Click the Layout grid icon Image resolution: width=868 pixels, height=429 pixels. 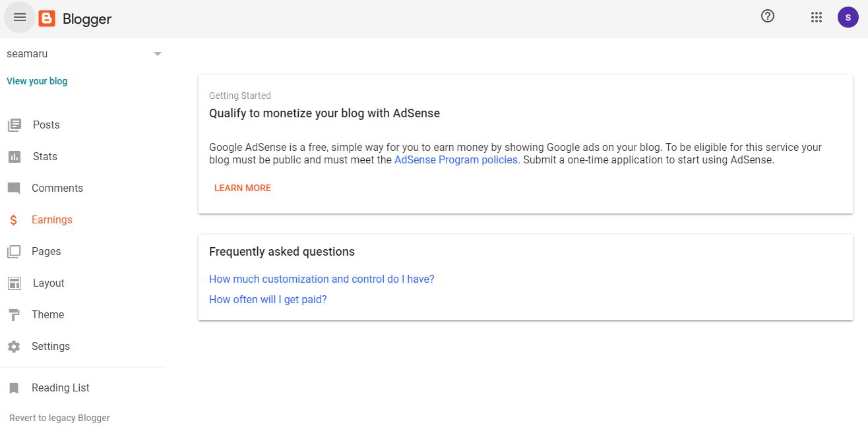click(x=14, y=283)
